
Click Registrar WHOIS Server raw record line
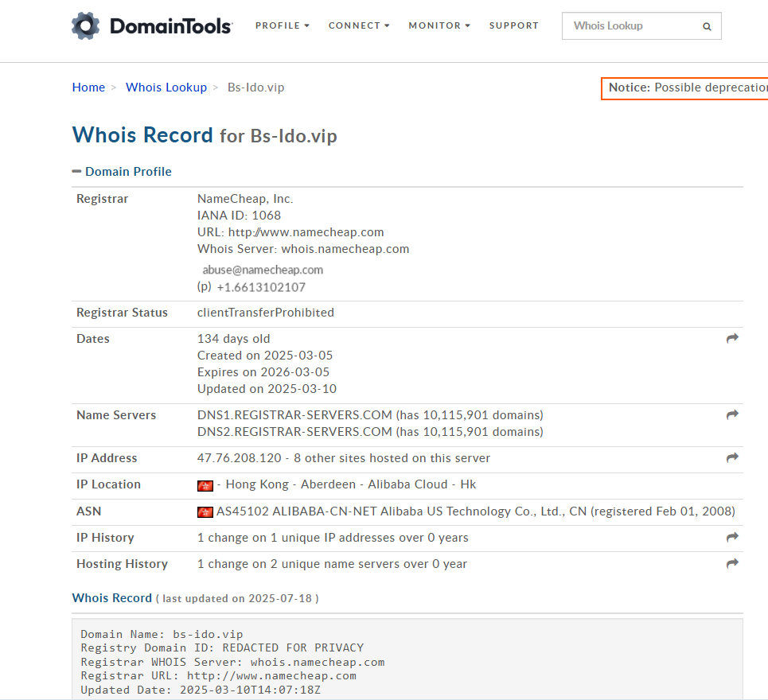coord(232,662)
